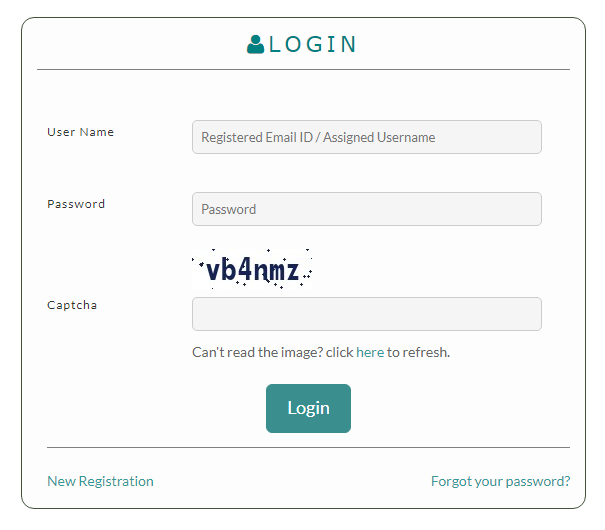Viewport: 605px width, 530px height.
Task: Select the Password input field
Action: click(x=366, y=209)
